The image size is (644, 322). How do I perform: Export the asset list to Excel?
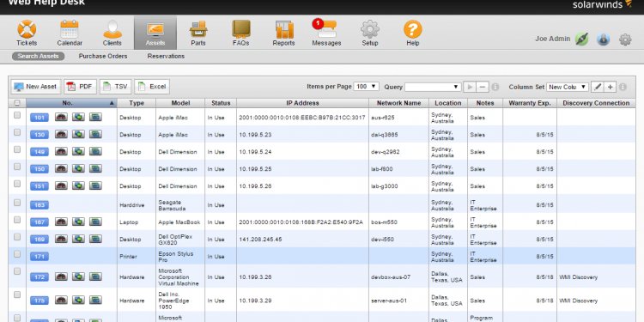click(x=152, y=87)
